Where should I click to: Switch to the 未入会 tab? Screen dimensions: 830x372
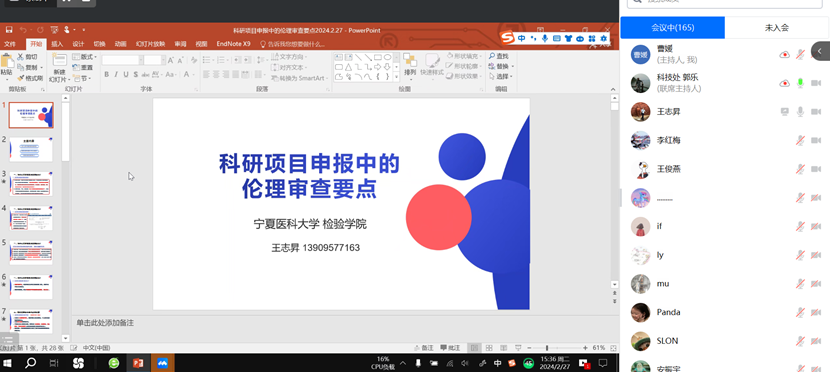pos(777,28)
